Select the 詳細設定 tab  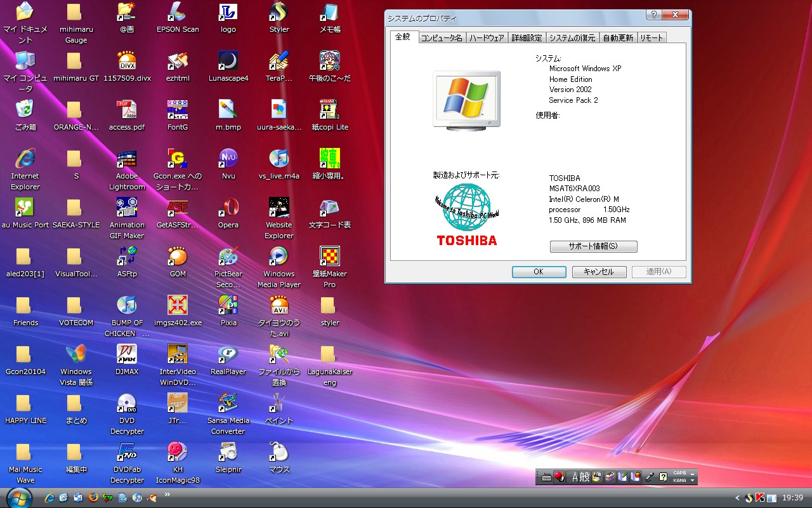pyautogui.click(x=527, y=38)
